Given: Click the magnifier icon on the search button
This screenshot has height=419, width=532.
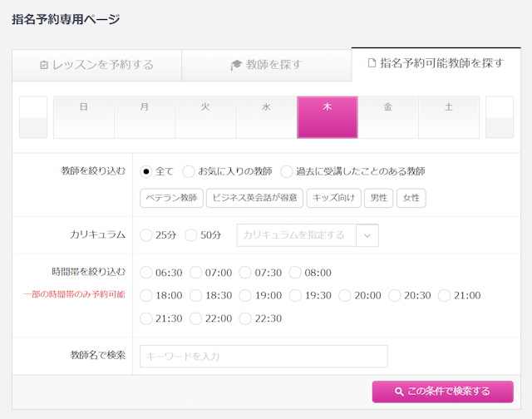Looking at the screenshot, I should 399,392.
